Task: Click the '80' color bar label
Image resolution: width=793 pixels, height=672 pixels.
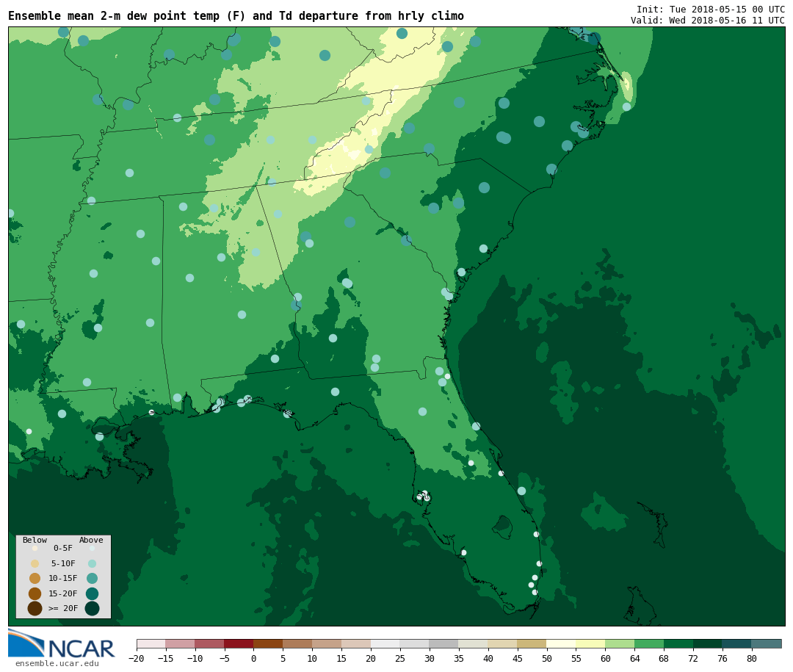Action: pos(752,658)
